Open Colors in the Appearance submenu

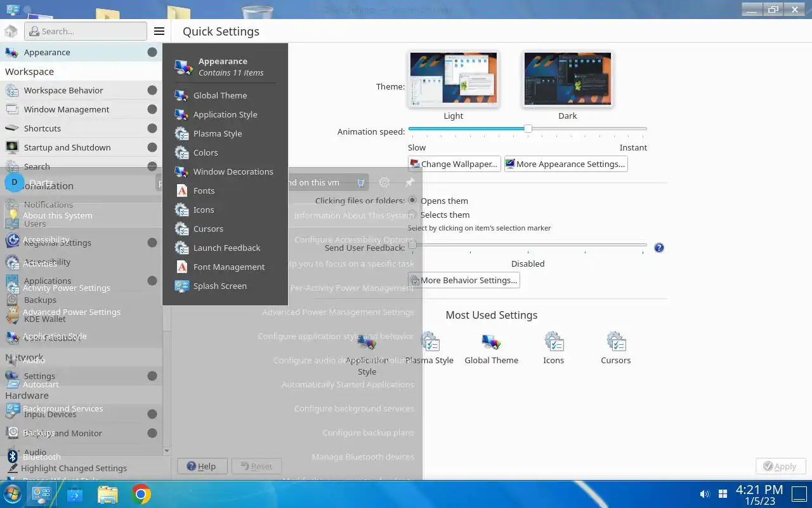[x=225, y=152]
